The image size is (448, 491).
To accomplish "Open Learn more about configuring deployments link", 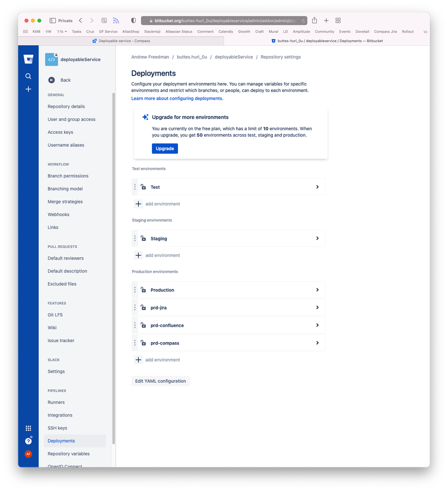I will [x=178, y=98].
